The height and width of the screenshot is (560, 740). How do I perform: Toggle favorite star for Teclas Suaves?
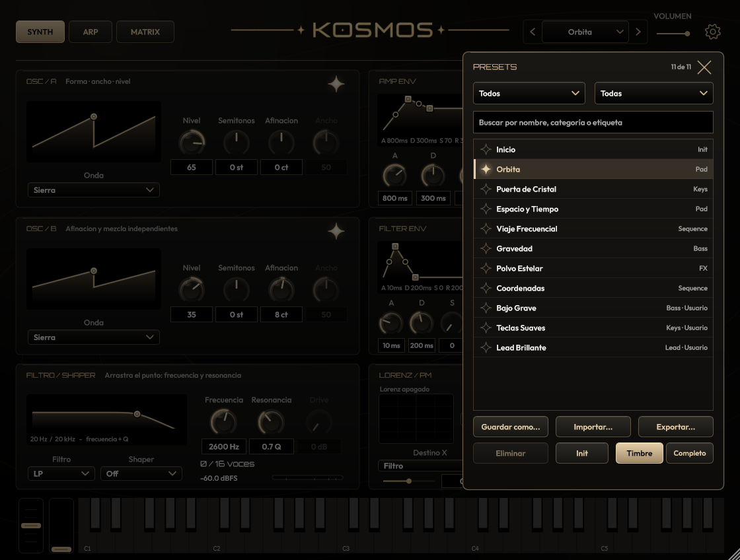[486, 328]
